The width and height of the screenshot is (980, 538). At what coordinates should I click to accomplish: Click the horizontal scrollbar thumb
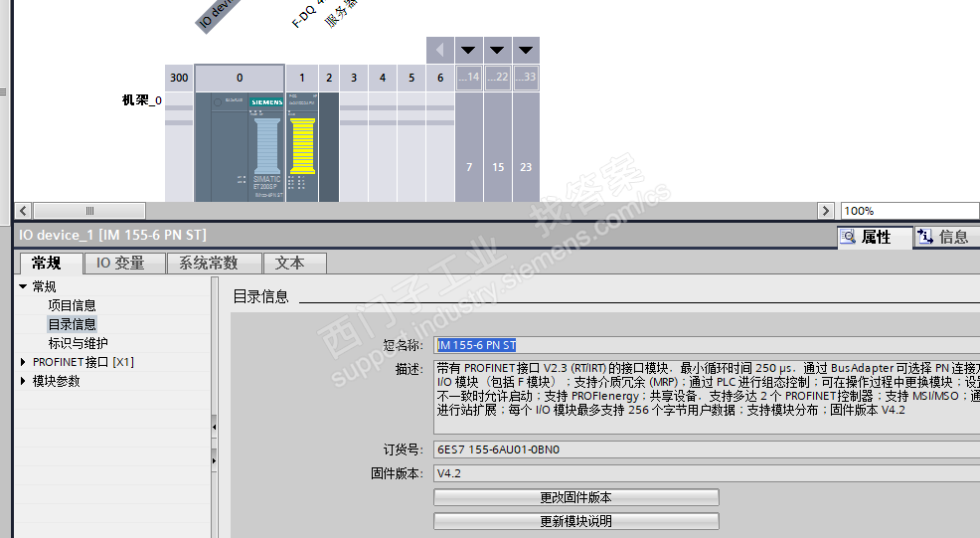pyautogui.click(x=89, y=211)
